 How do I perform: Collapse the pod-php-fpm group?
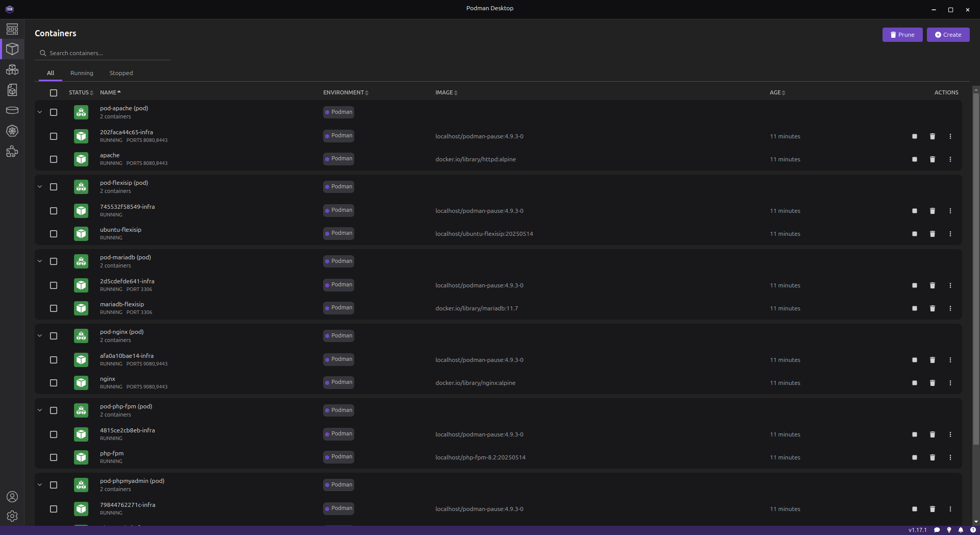(x=40, y=410)
